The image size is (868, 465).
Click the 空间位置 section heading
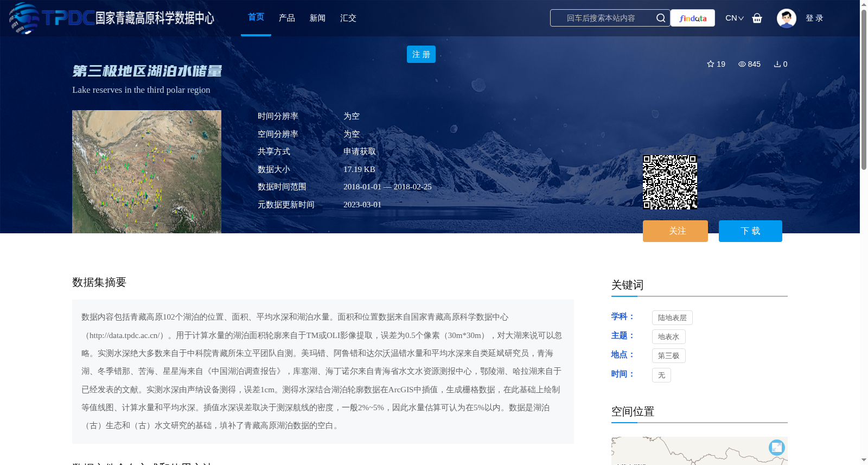[633, 412]
